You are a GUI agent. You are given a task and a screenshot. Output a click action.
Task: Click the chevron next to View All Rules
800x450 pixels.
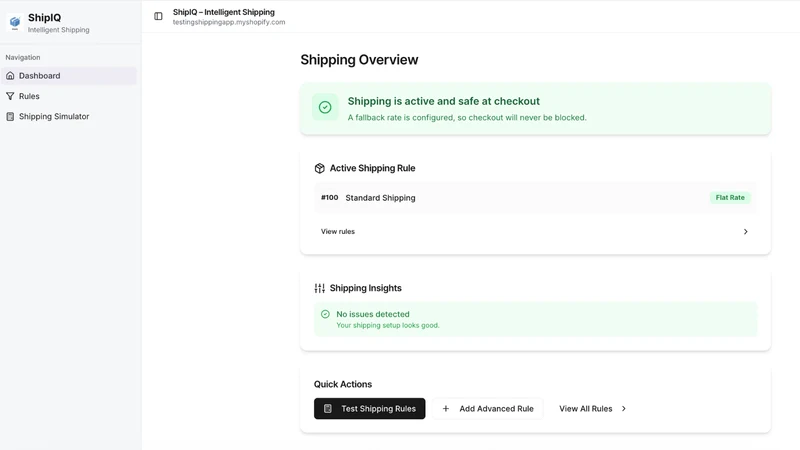pos(623,409)
